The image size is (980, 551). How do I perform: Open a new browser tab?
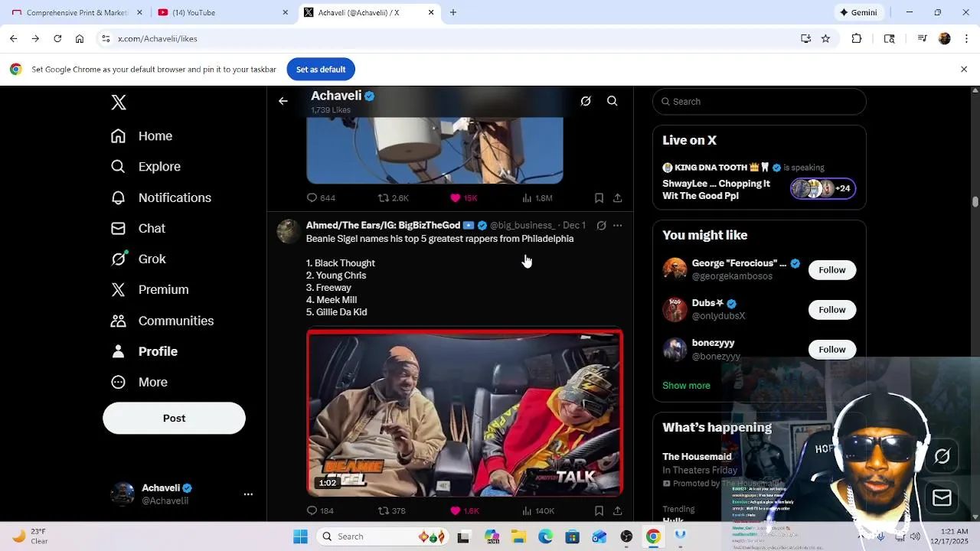tap(453, 12)
